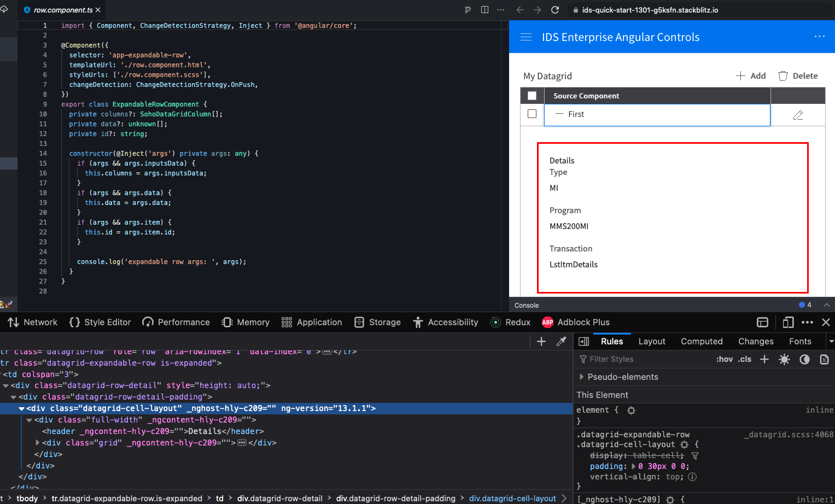Image resolution: width=835 pixels, height=504 pixels.
Task: Open the Console bar in preview
Action: pos(672,305)
